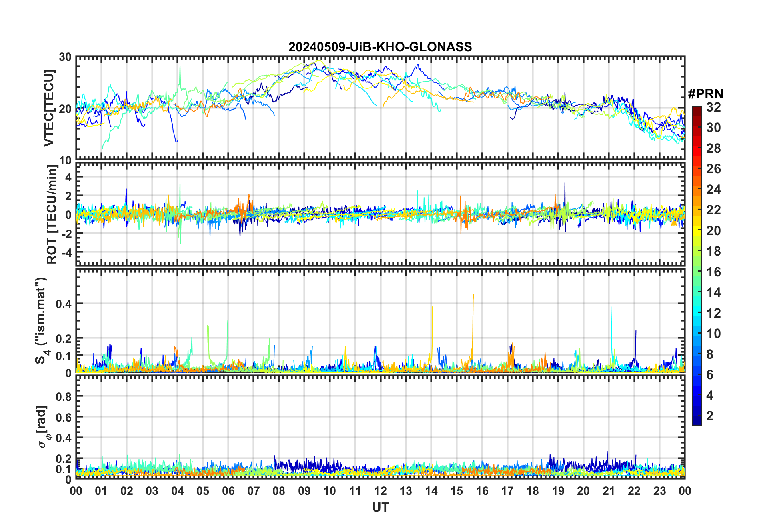Select the -4 tick label on the ROT axis

(66, 252)
